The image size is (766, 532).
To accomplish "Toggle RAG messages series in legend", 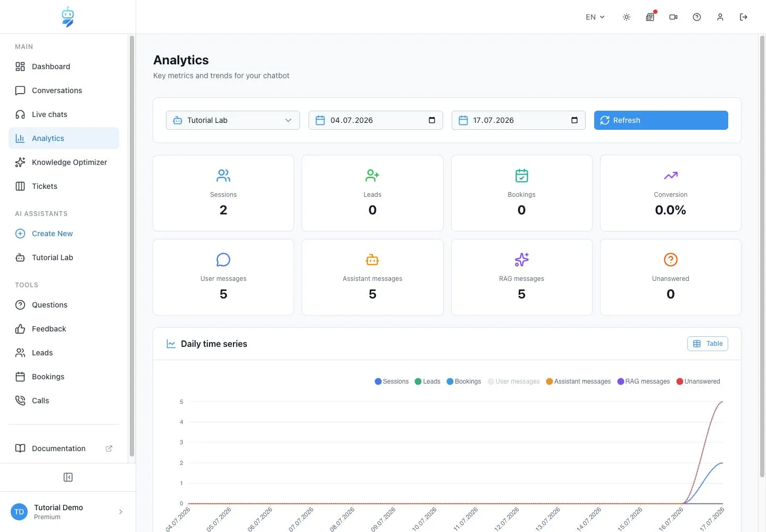I will tap(644, 381).
